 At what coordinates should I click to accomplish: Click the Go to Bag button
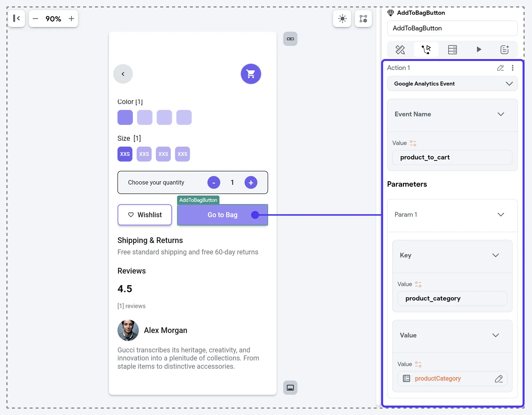pyautogui.click(x=223, y=215)
